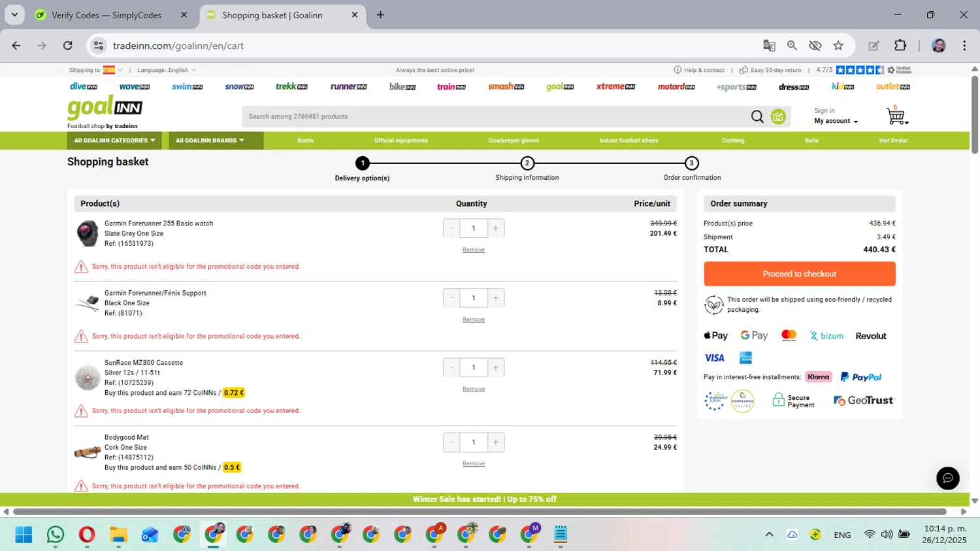Click the horizontal page scrollbar

point(480,512)
